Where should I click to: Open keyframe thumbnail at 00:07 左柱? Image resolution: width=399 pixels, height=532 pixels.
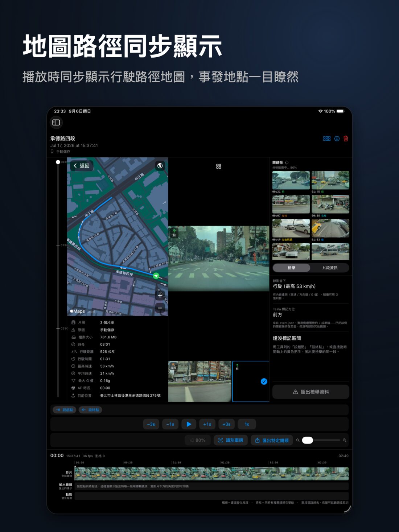point(291,204)
